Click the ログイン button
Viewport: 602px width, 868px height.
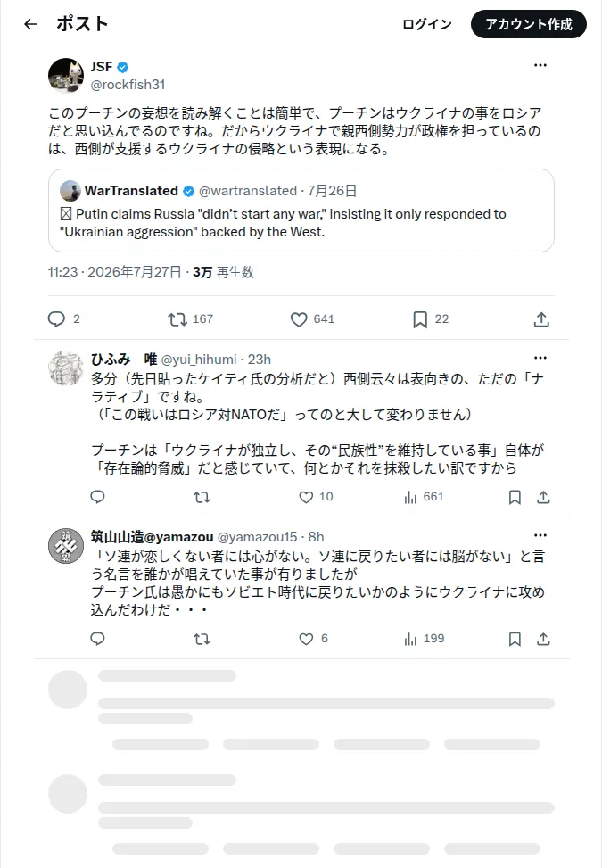[426, 24]
